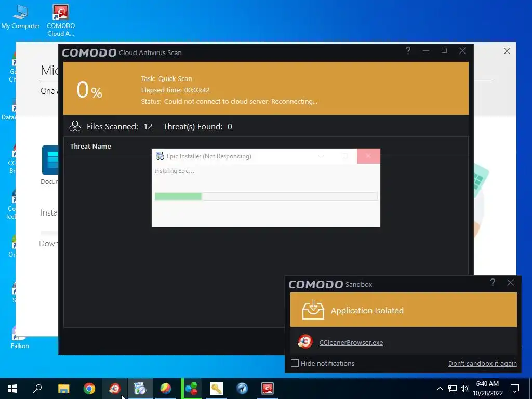Close the Comodo Sandbox notification
This screenshot has height=399, width=532.
[511, 282]
